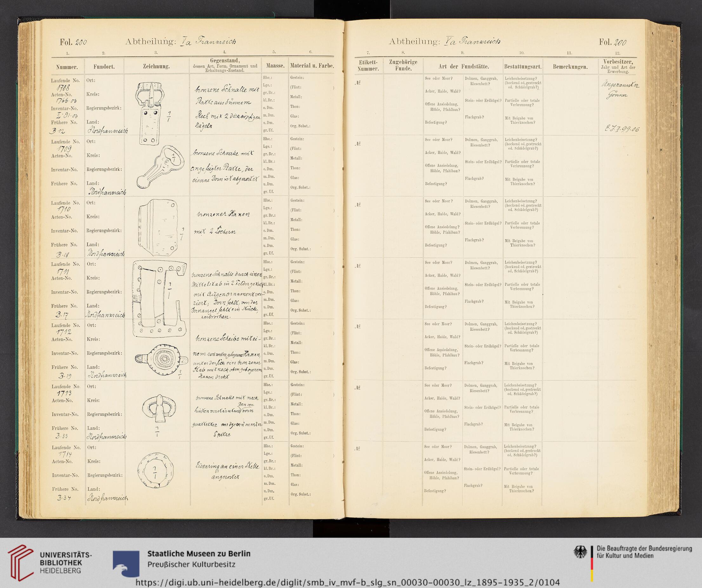Click the 'Material u. Farbe.' column header

point(312,66)
